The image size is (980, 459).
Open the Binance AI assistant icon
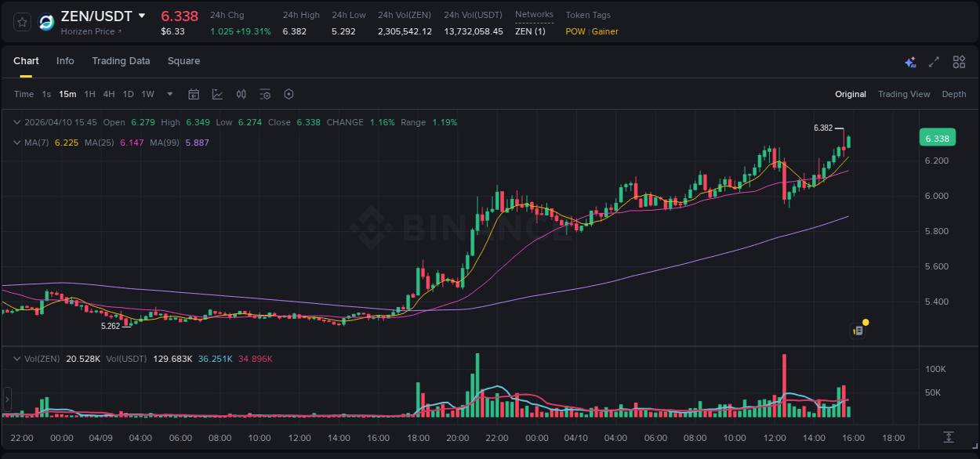(909, 61)
